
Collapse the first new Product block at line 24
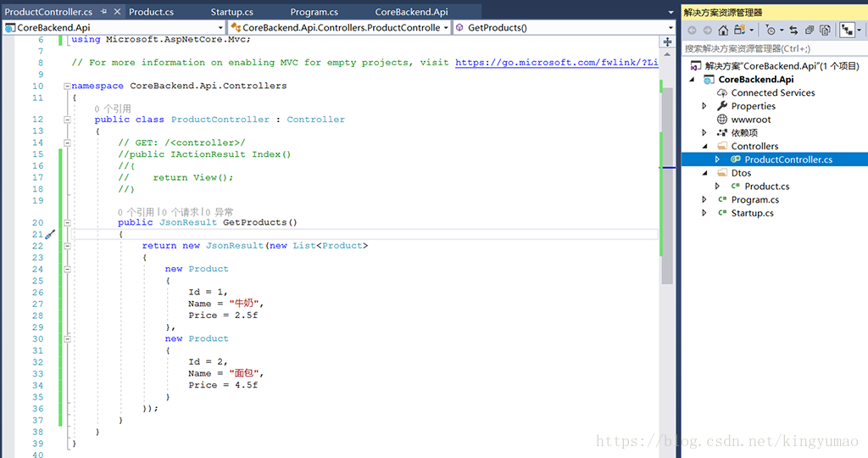pyautogui.click(x=67, y=269)
